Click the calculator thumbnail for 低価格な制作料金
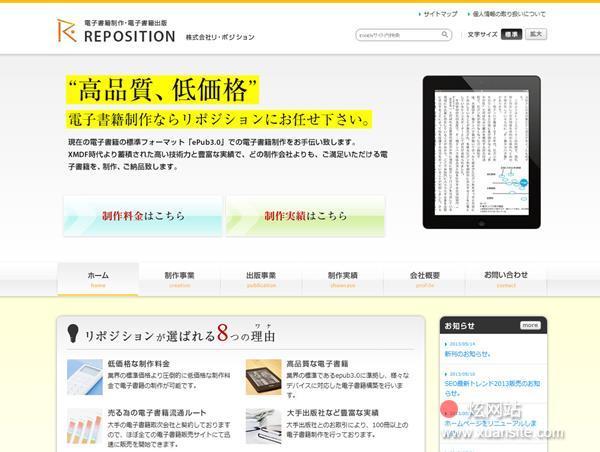 pos(85,375)
